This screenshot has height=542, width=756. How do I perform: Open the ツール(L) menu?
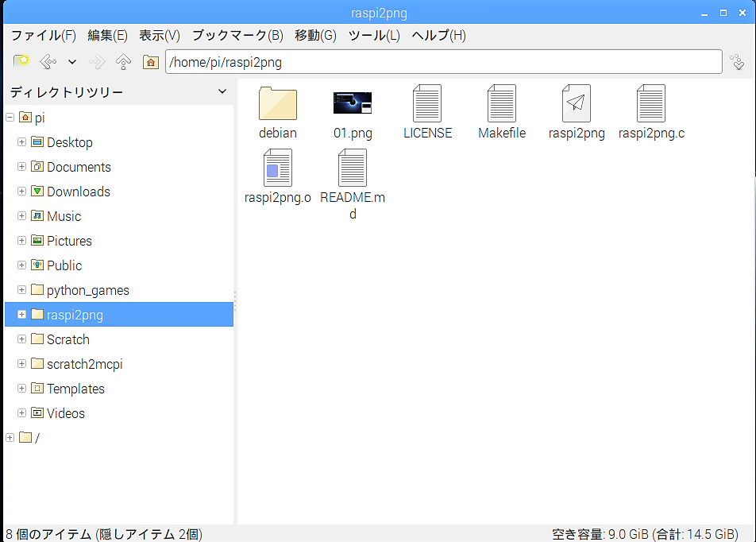click(374, 35)
